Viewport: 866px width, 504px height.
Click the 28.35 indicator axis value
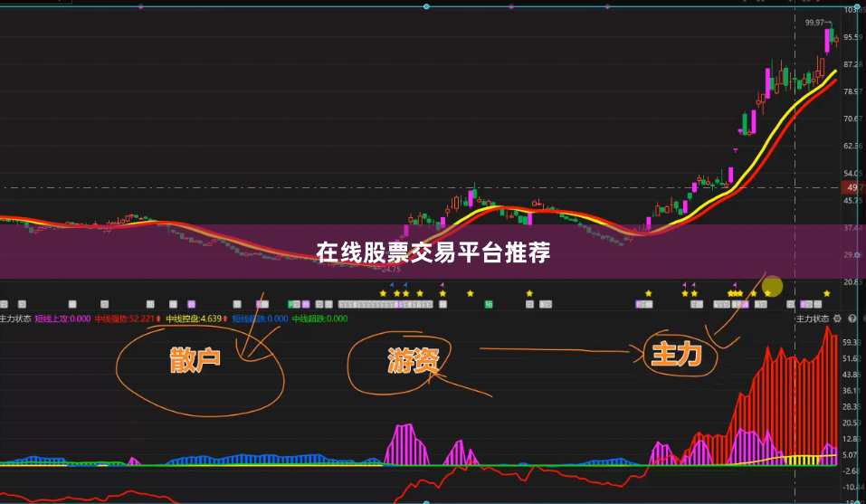[x=852, y=407]
